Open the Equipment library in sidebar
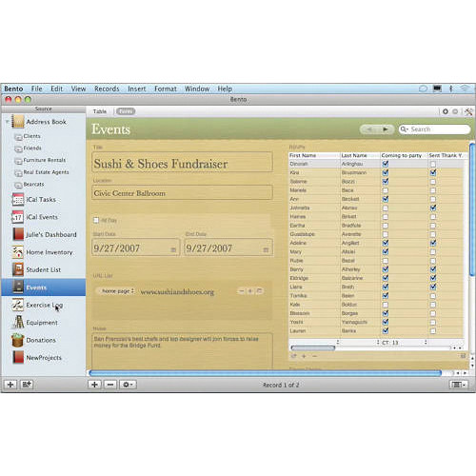The height and width of the screenshot is (476, 476). pyautogui.click(x=42, y=323)
